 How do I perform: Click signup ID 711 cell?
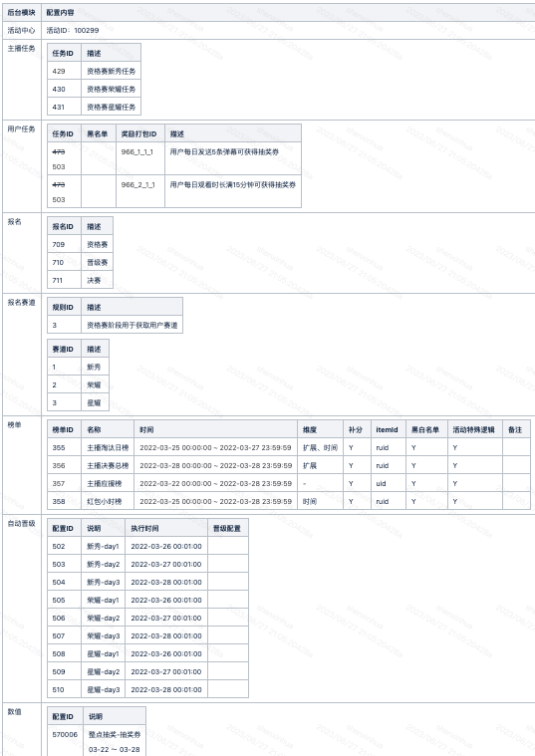click(x=64, y=280)
